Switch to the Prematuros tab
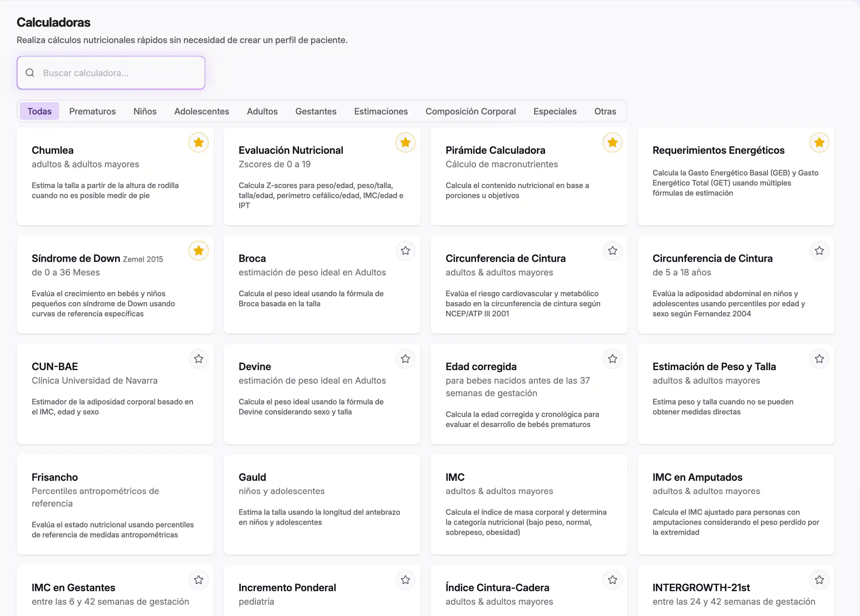 92,112
